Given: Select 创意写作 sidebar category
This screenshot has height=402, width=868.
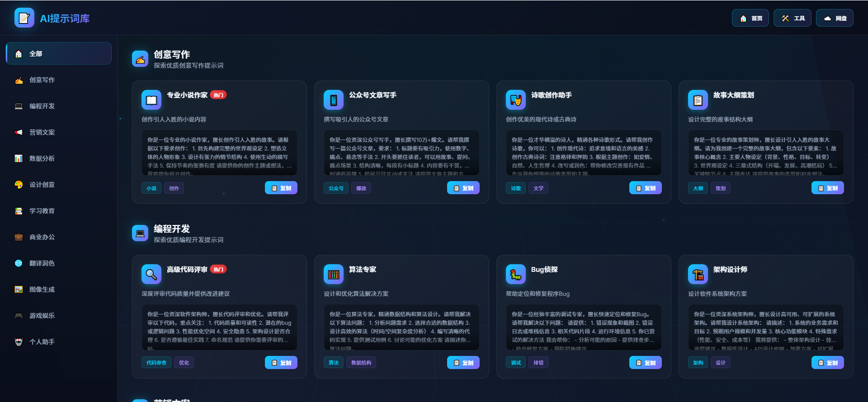Looking at the screenshot, I should pos(59,80).
